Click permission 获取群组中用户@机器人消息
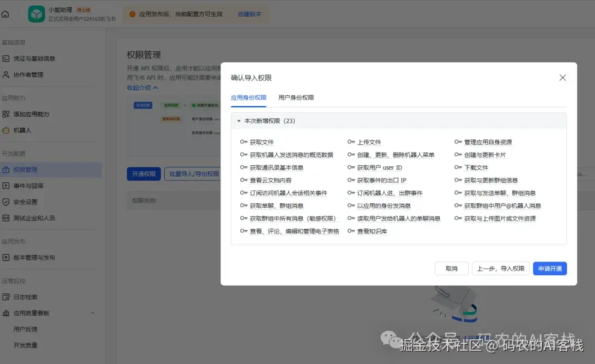595x364 pixels. (x=503, y=206)
